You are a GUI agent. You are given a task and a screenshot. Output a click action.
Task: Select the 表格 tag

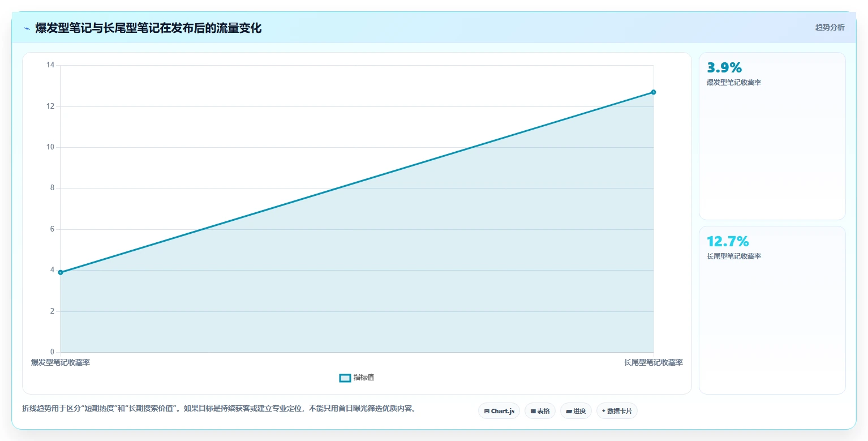click(540, 411)
